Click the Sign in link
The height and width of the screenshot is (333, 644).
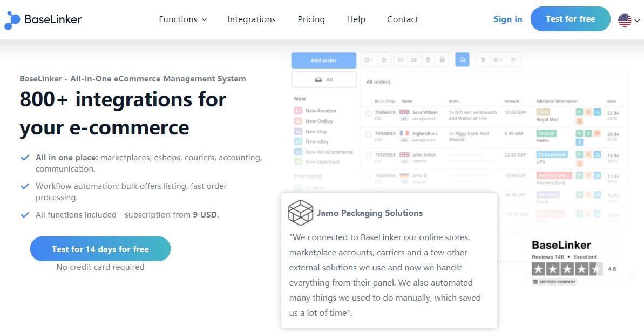[507, 19]
